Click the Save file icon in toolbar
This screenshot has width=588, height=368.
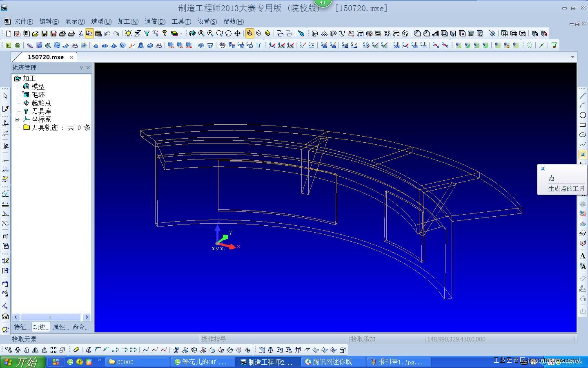(45, 34)
